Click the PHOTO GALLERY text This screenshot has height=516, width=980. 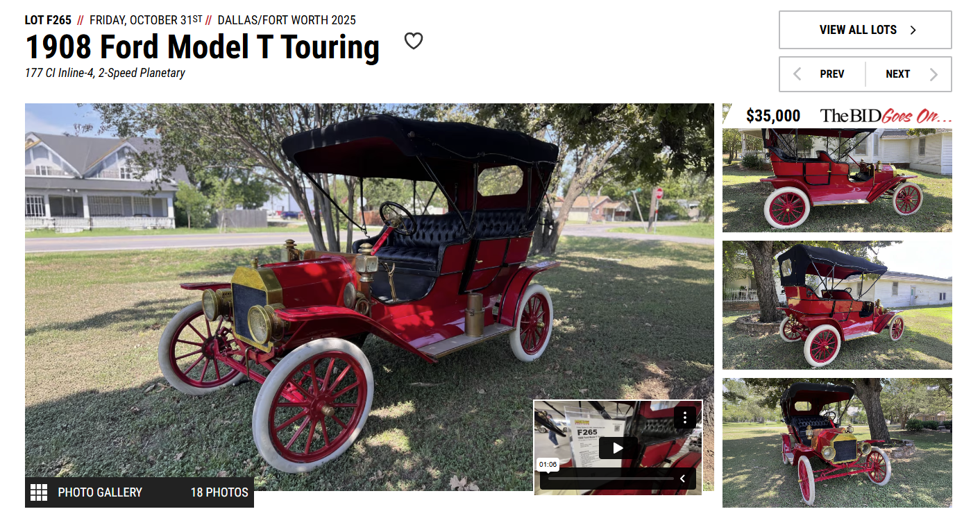100,492
